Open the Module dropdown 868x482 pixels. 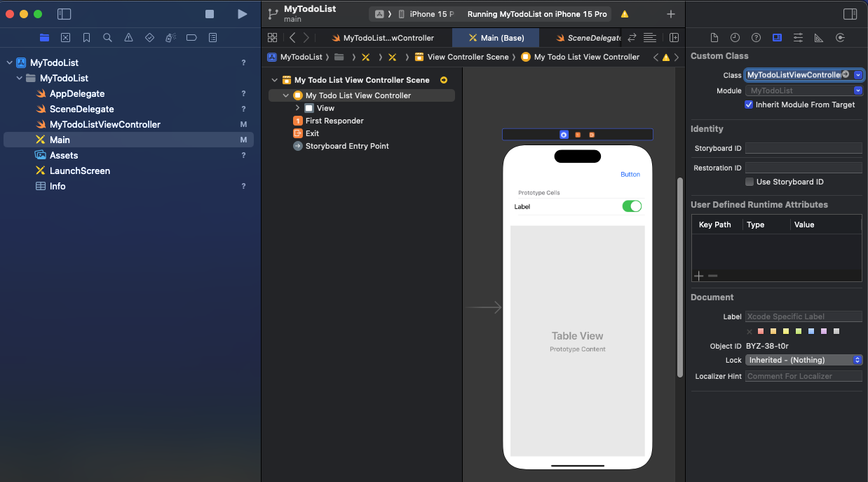point(858,91)
